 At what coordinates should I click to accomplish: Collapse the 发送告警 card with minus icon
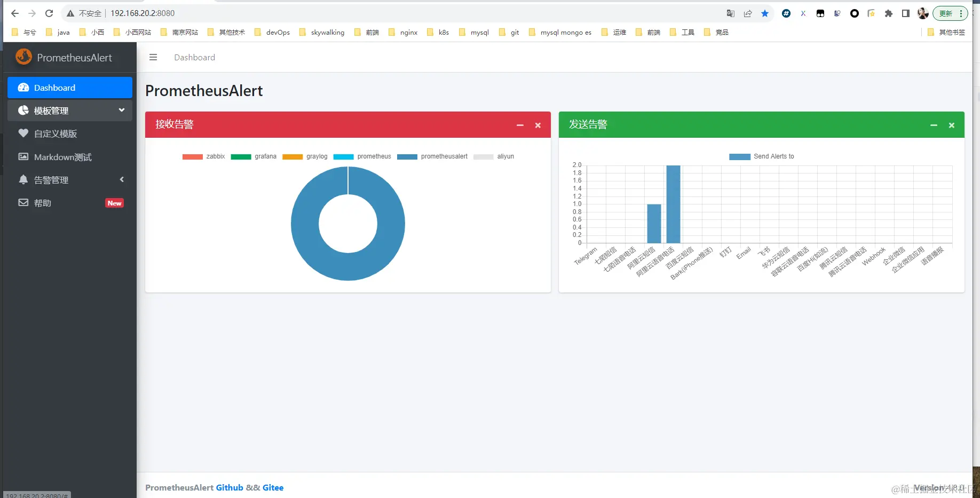tap(934, 125)
